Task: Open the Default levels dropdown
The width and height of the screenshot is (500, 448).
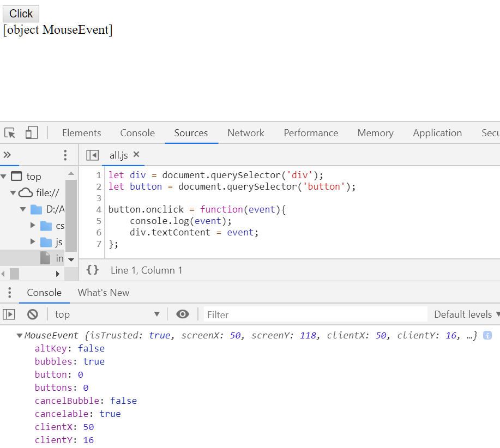Action: pos(466,314)
